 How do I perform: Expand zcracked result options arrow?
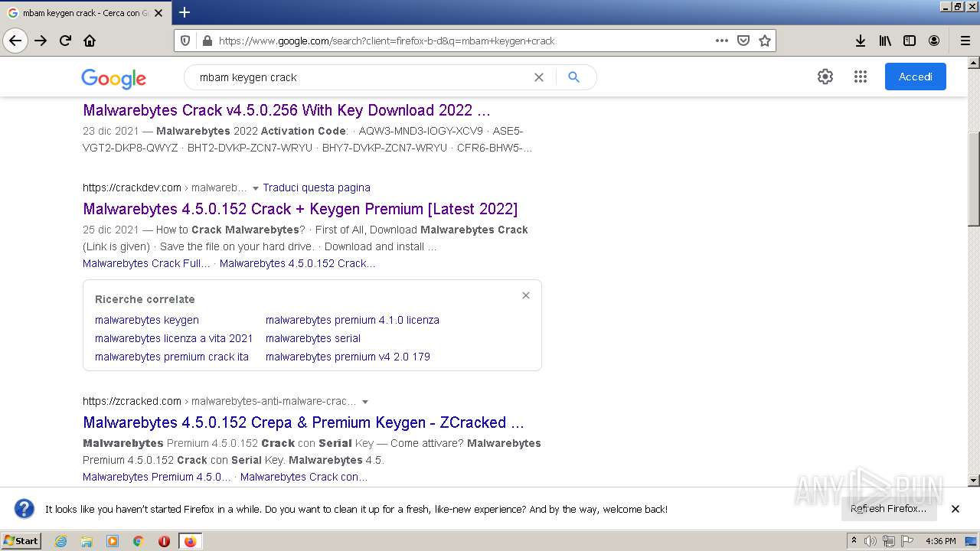tap(365, 402)
